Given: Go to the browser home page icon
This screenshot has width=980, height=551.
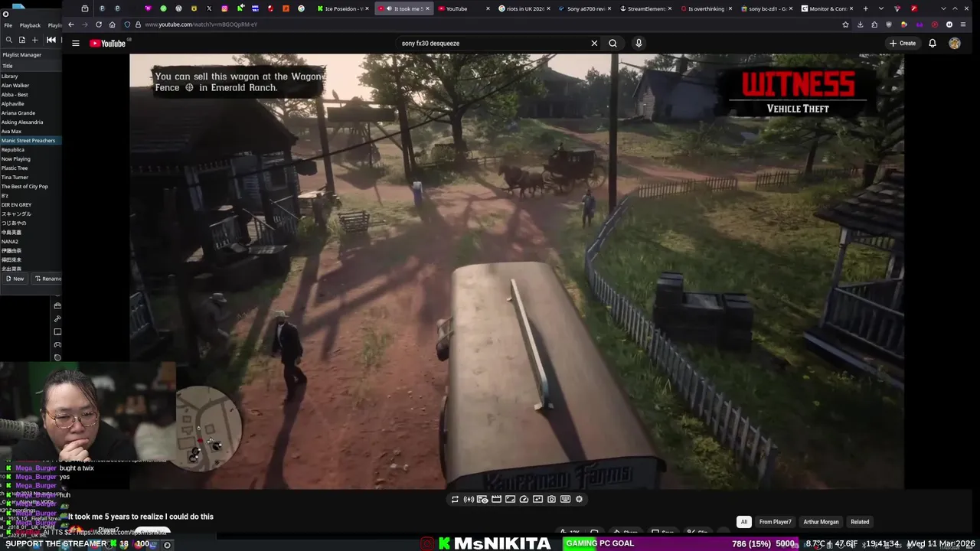Looking at the screenshot, I should [112, 24].
